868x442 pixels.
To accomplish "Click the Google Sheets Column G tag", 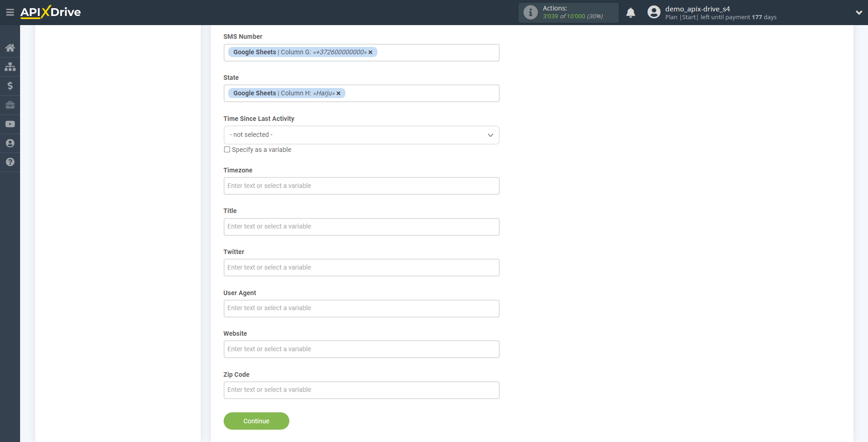I will pos(303,52).
